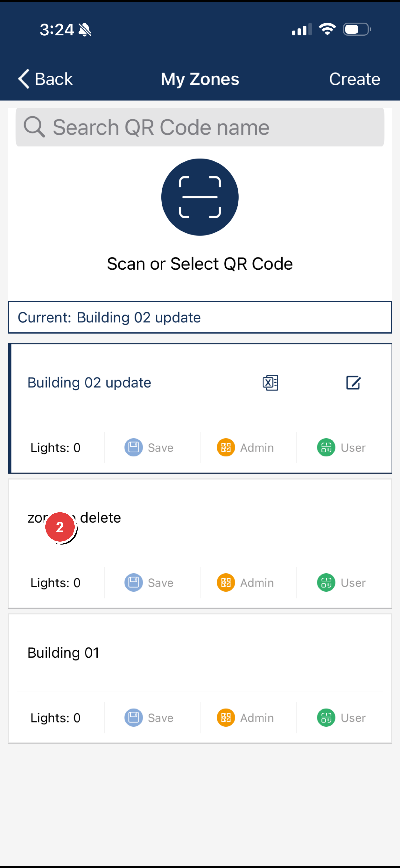Select the Building 02 update zone name
This screenshot has width=400, height=868.
click(89, 383)
